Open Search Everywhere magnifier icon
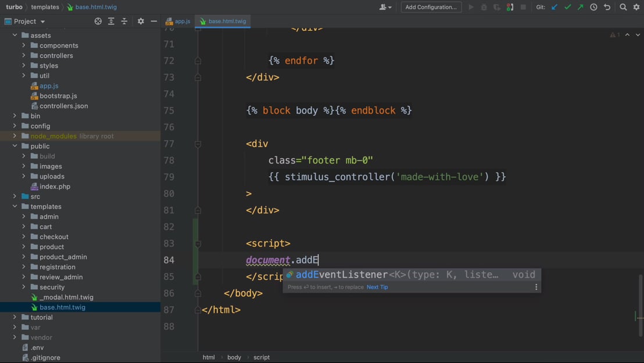644x363 pixels. coord(623,7)
